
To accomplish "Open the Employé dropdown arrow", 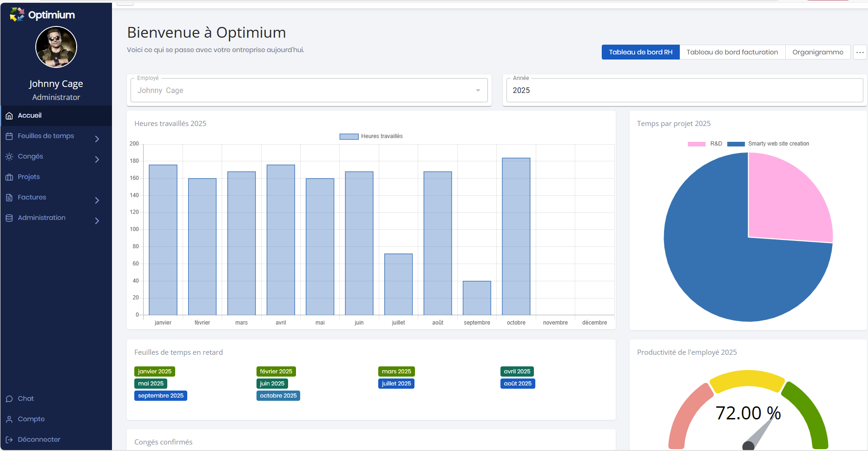I will tap(478, 91).
